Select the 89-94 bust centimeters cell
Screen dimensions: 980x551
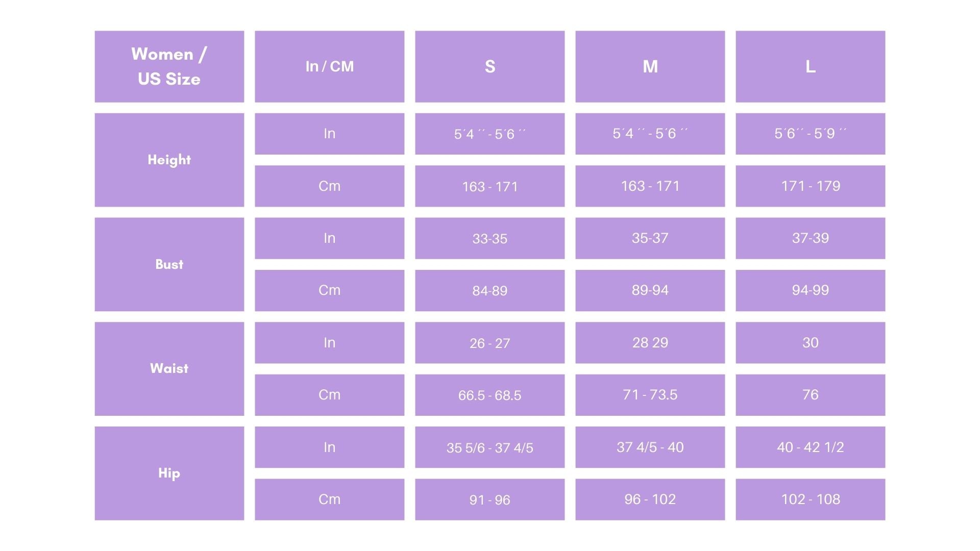coord(650,290)
